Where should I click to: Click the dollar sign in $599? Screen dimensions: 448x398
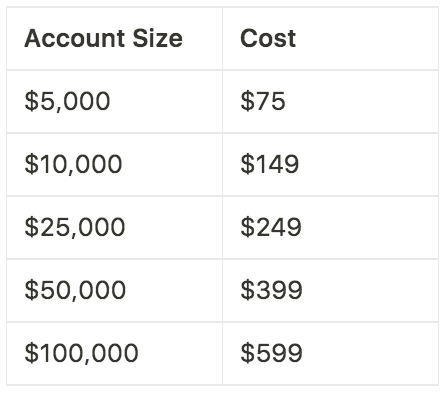click(248, 353)
